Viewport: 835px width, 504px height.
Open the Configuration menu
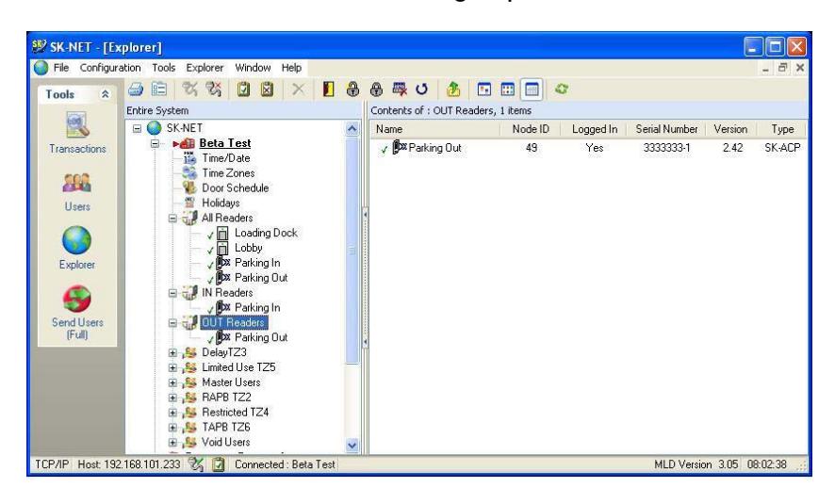[x=110, y=68]
